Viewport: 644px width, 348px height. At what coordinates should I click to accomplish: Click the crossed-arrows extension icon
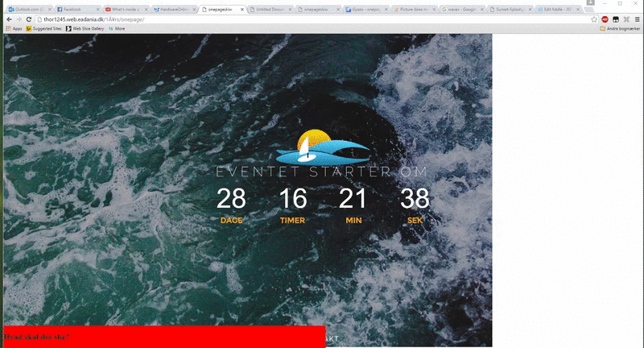(x=626, y=19)
